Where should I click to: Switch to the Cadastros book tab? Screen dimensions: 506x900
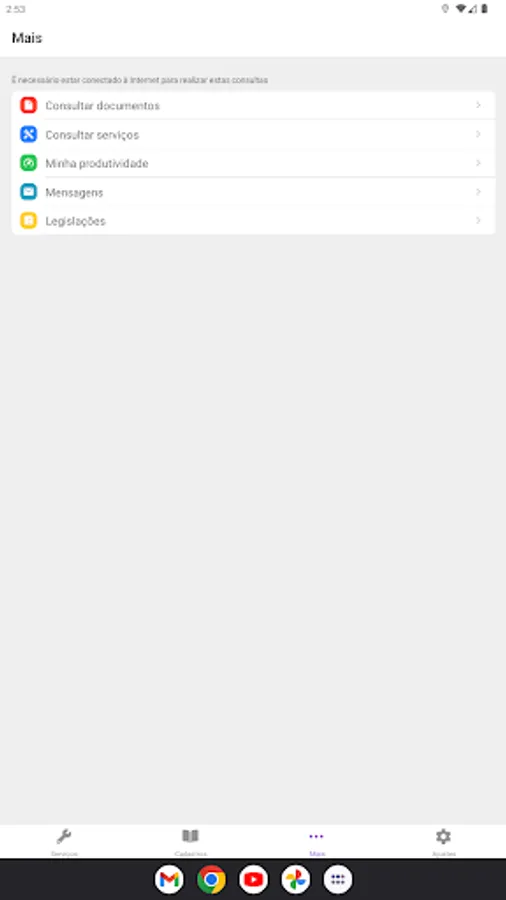(190, 841)
